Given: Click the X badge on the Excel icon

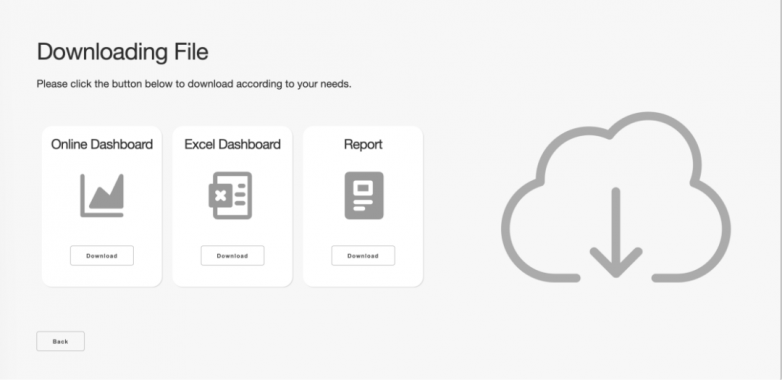Looking at the screenshot, I should point(220,195).
